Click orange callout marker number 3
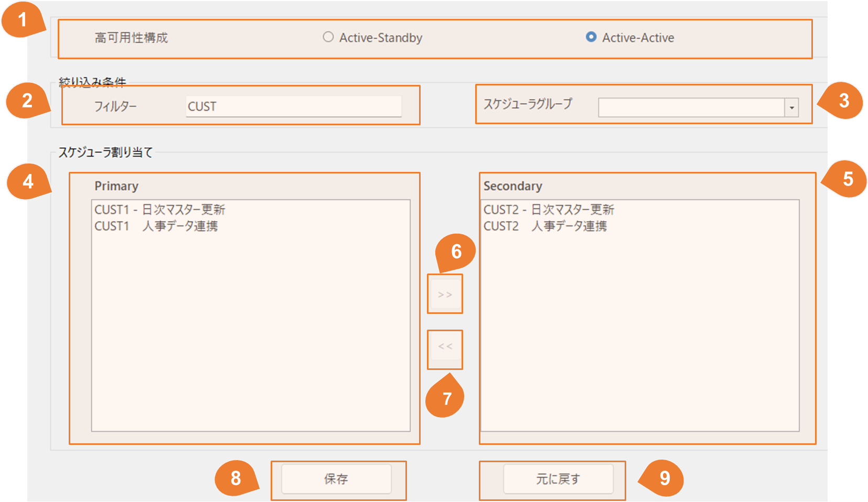 843,101
